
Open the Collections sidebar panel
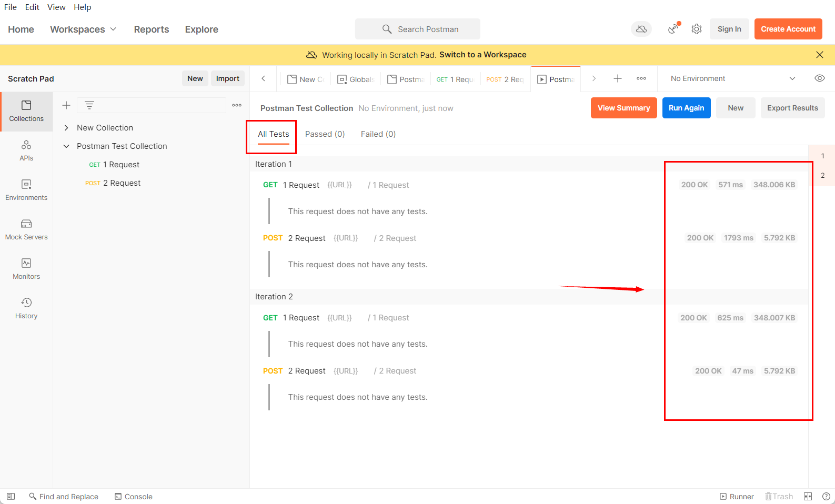pyautogui.click(x=26, y=112)
